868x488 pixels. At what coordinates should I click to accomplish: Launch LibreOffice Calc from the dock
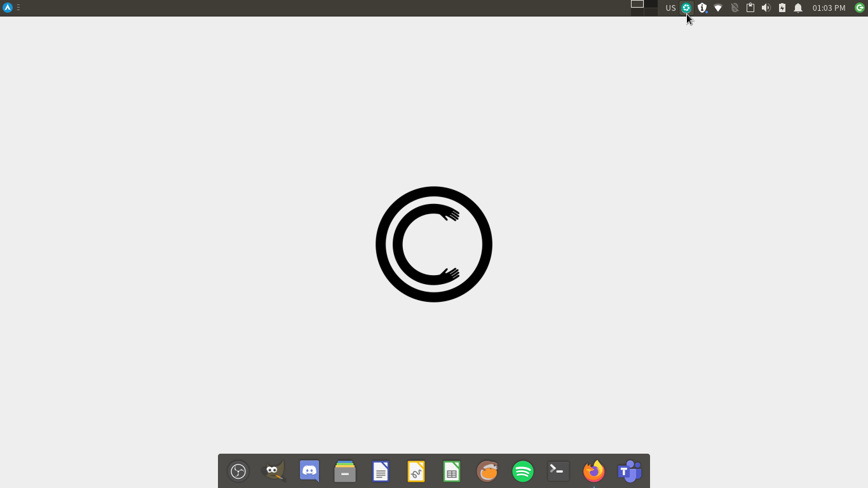(x=452, y=471)
